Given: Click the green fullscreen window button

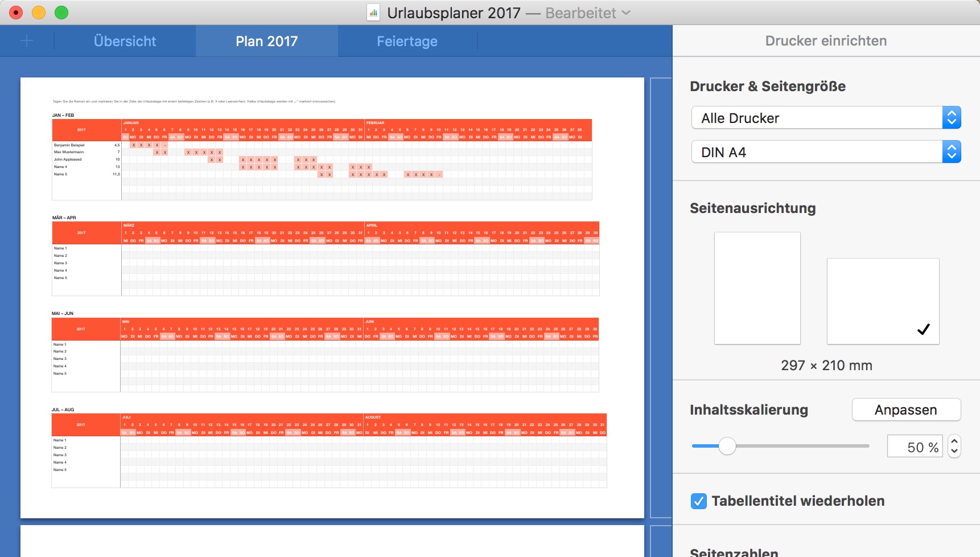Looking at the screenshot, I should [61, 13].
